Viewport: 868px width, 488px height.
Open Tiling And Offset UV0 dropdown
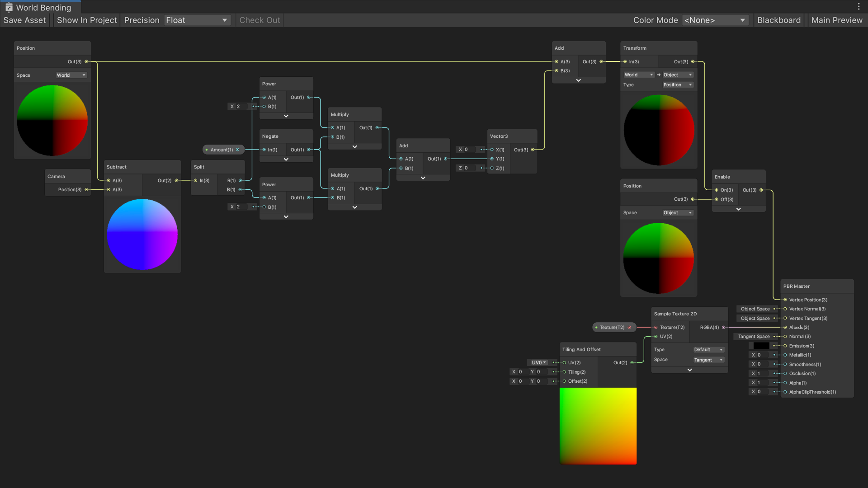539,363
